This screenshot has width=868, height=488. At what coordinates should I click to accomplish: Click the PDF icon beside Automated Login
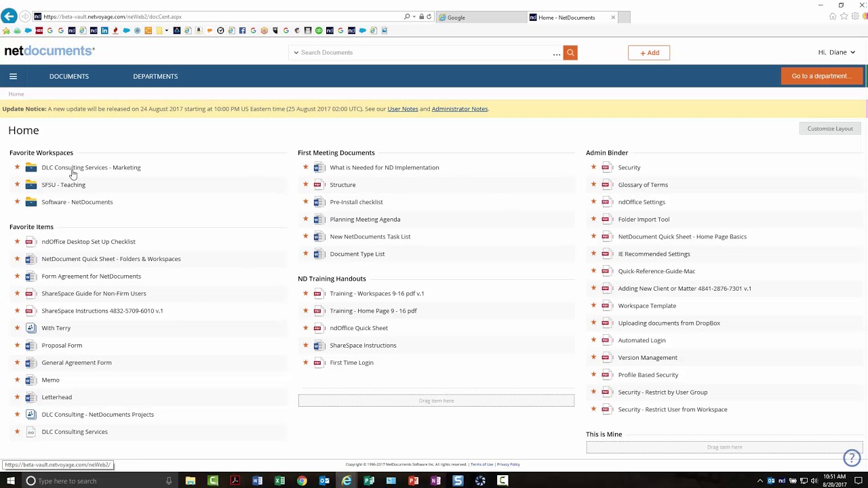pyautogui.click(x=607, y=340)
